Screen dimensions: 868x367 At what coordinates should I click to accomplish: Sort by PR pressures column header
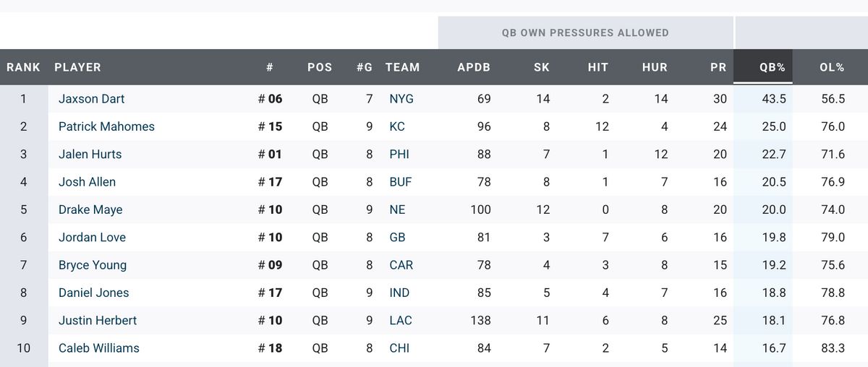click(x=718, y=67)
